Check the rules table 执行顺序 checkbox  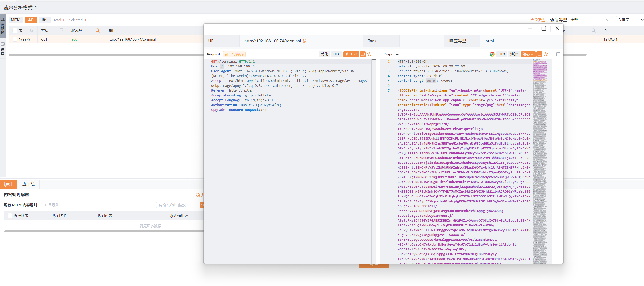coord(10,216)
